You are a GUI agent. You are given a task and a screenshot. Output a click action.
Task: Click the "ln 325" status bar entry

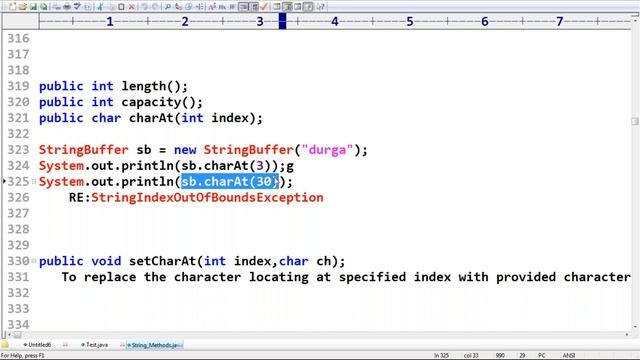point(441,356)
